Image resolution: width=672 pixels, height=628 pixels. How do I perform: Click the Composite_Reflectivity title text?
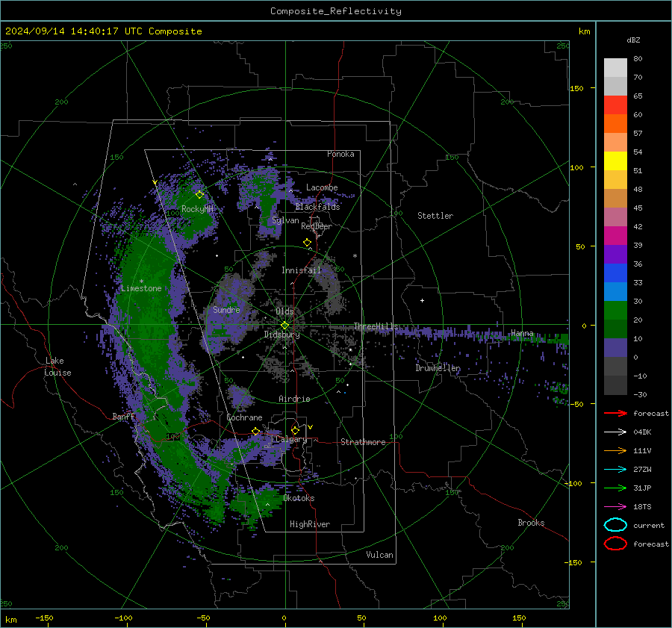(x=336, y=11)
